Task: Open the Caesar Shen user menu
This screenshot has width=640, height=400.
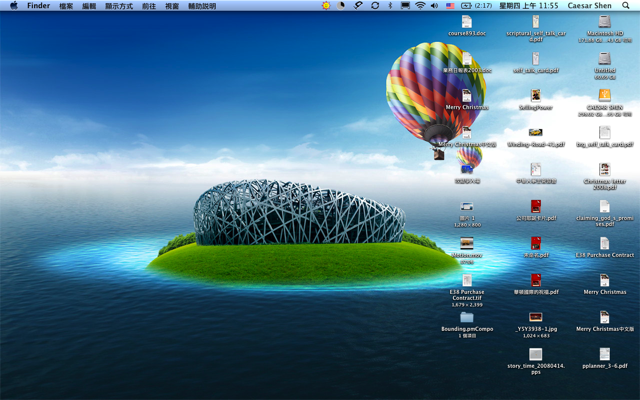Action: (x=592, y=5)
